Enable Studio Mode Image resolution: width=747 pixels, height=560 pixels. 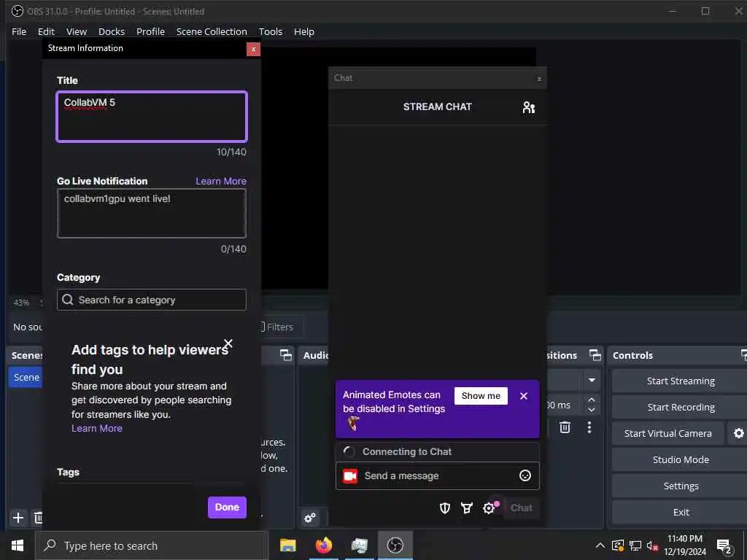pos(681,459)
